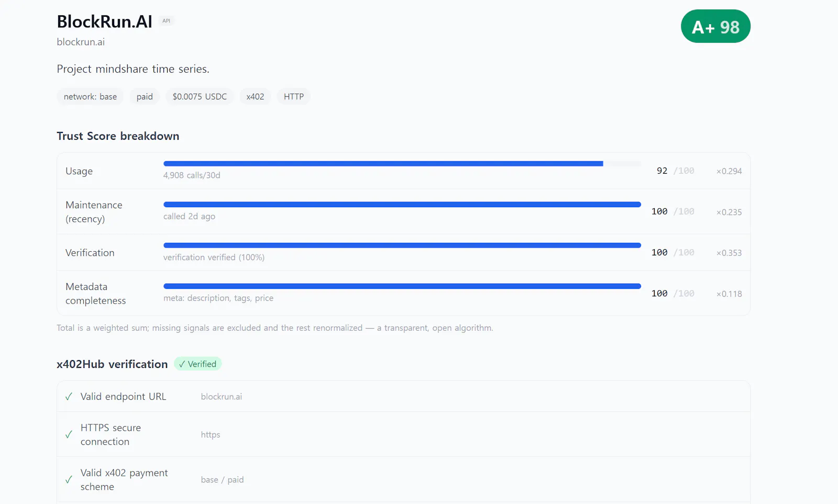The image size is (838, 504).
Task: Click the 'Total is a weighted sum' footnote
Action: (x=275, y=328)
